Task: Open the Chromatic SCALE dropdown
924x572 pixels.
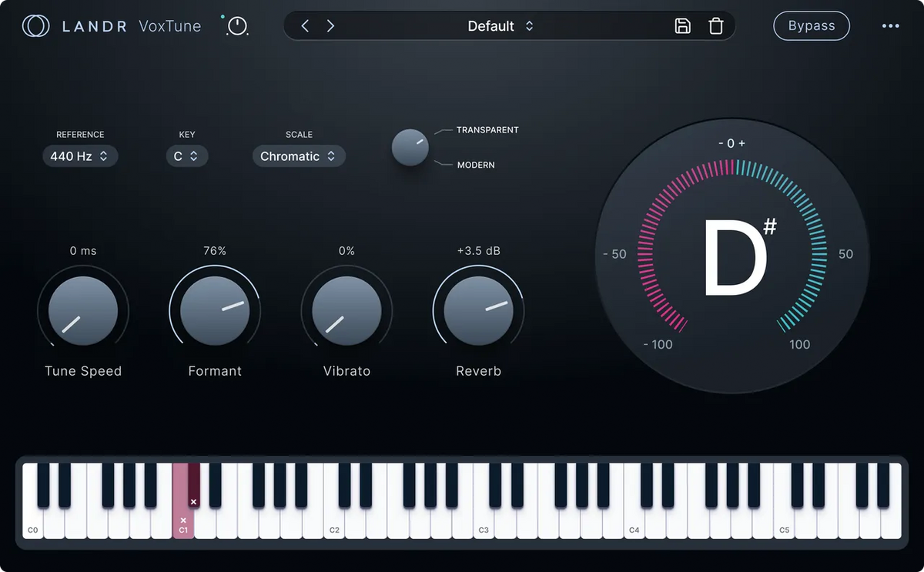Action: pyautogui.click(x=299, y=156)
